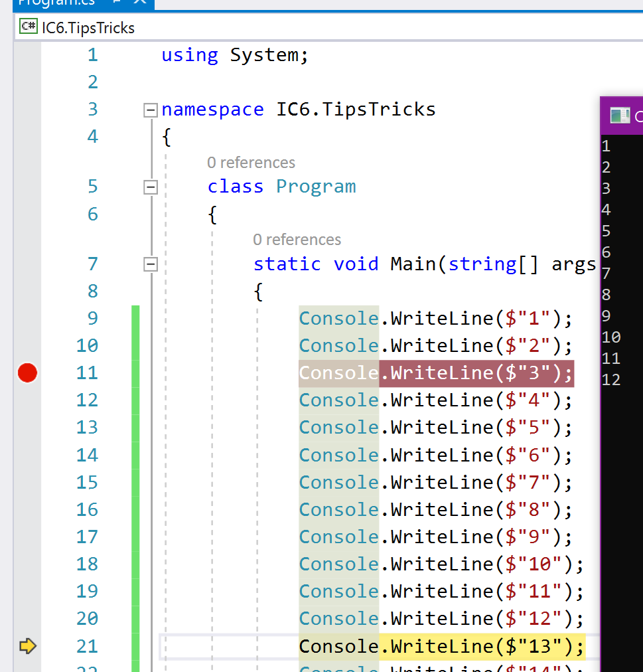Open '0 references' above class Program
This screenshot has height=672, width=643.
pos(251,163)
